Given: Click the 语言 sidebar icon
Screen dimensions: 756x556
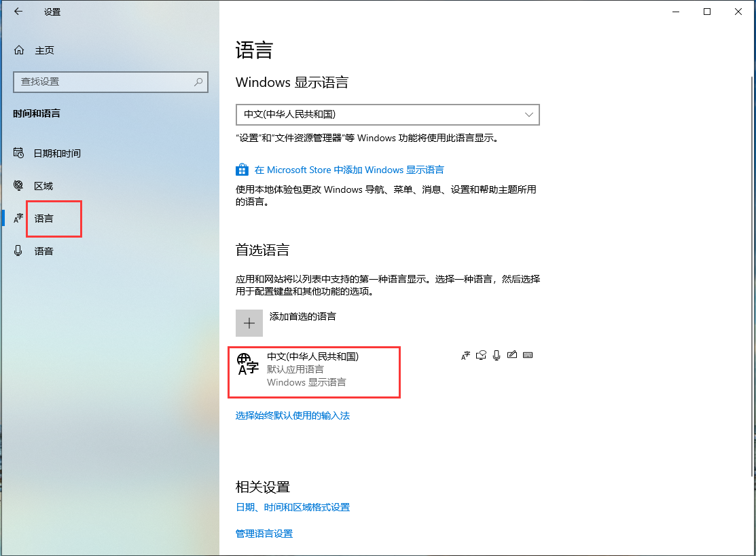Looking at the screenshot, I should coord(18,218).
